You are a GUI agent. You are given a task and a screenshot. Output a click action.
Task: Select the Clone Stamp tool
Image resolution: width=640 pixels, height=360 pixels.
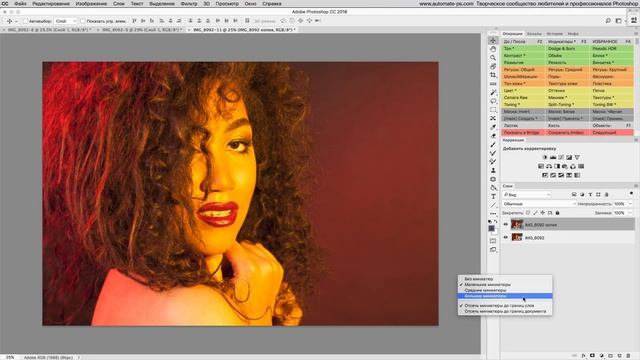493,170
